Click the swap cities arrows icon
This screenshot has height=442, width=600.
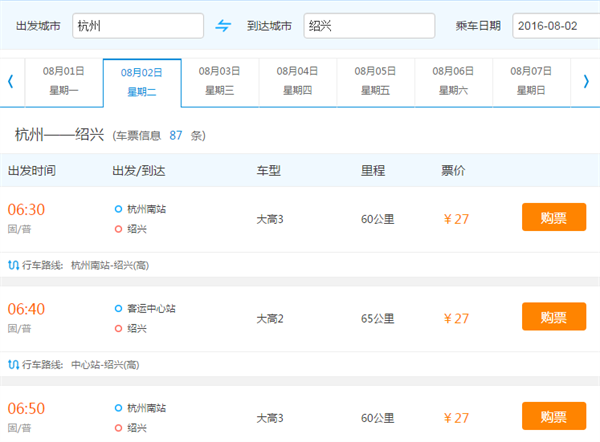pos(223,26)
